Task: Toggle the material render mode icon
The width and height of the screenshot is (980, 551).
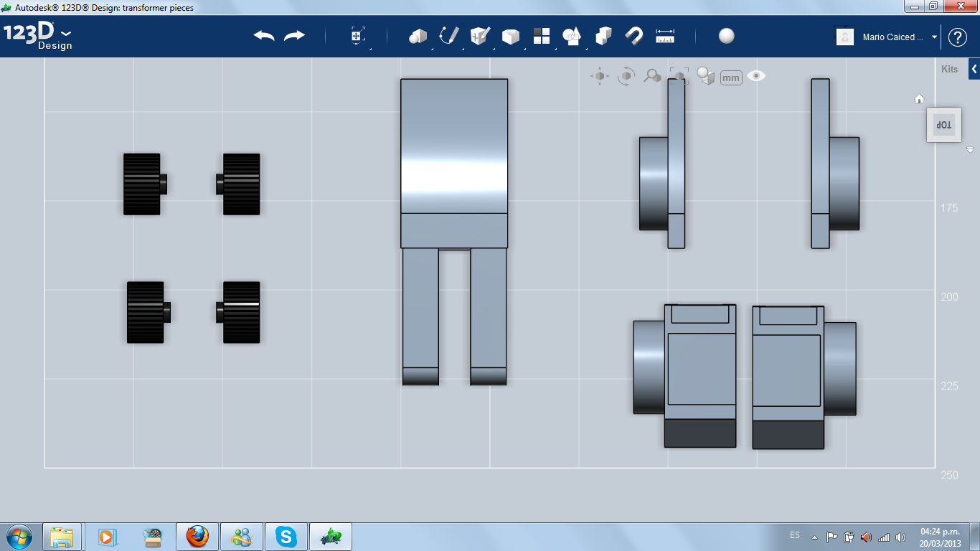Action: click(705, 75)
